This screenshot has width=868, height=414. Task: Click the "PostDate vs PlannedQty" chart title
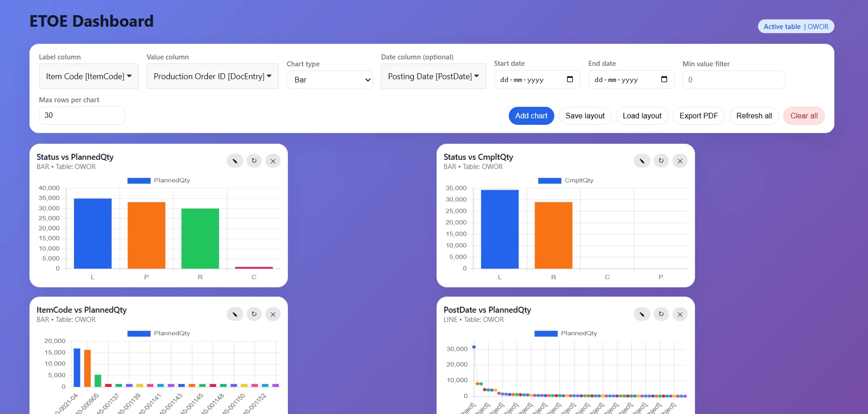(x=487, y=310)
